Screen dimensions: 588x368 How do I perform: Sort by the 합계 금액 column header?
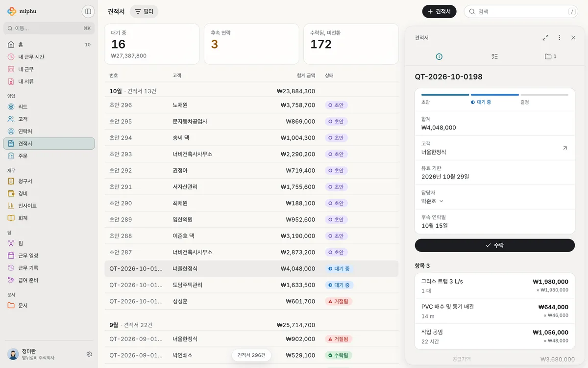click(306, 76)
